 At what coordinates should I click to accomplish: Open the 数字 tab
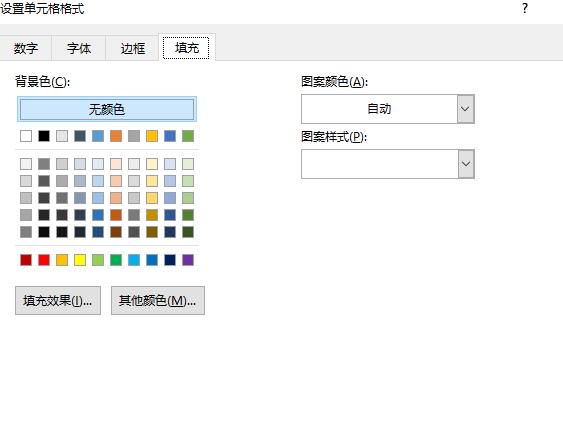[26, 48]
